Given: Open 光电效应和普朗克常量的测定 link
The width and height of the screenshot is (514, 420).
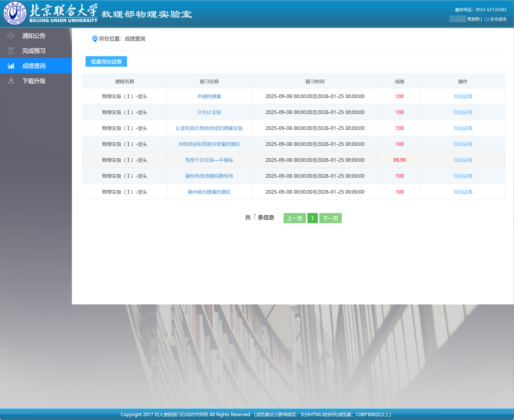Looking at the screenshot, I should click(x=209, y=144).
